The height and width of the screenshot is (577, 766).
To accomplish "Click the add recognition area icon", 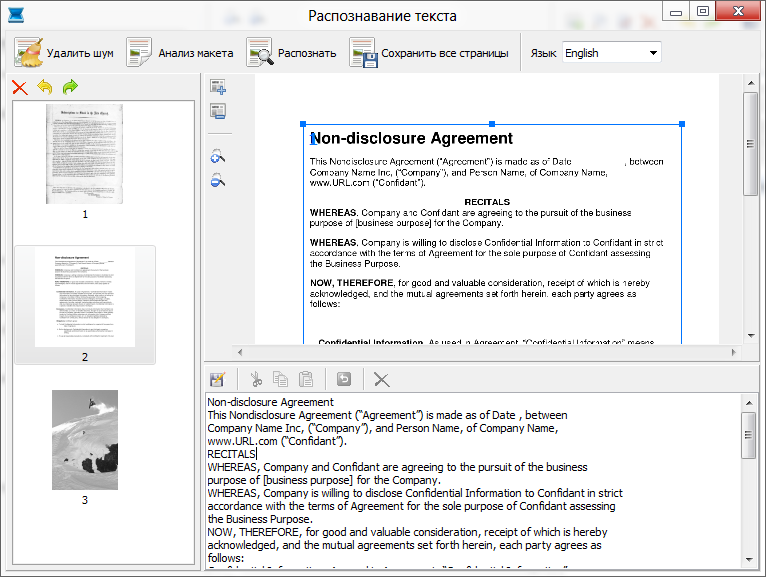I will coord(218,87).
